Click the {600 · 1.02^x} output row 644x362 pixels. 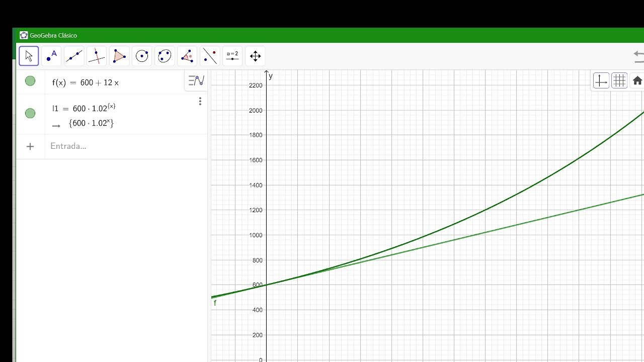[91, 123]
